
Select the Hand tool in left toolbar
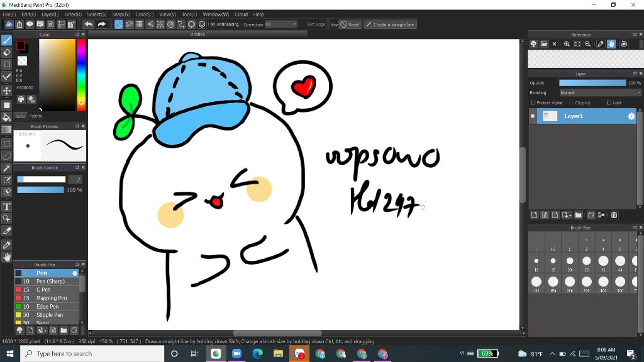pos(6,257)
